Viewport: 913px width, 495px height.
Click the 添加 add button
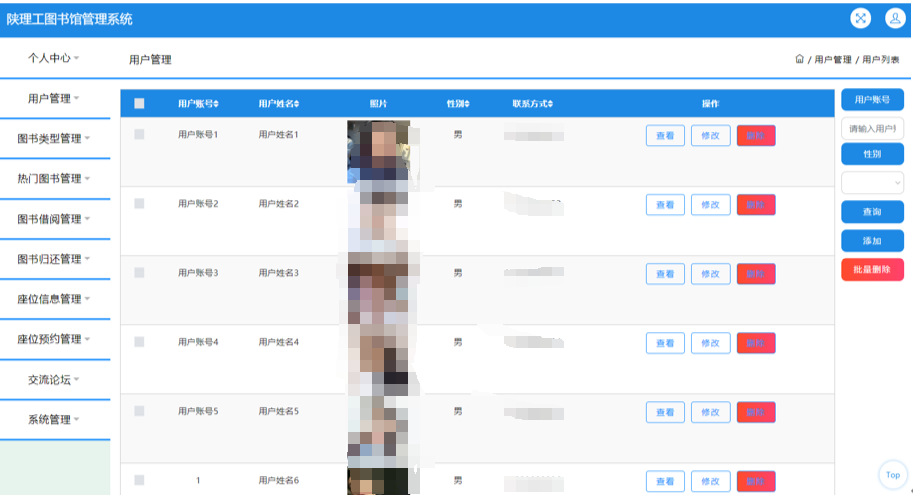(x=872, y=241)
